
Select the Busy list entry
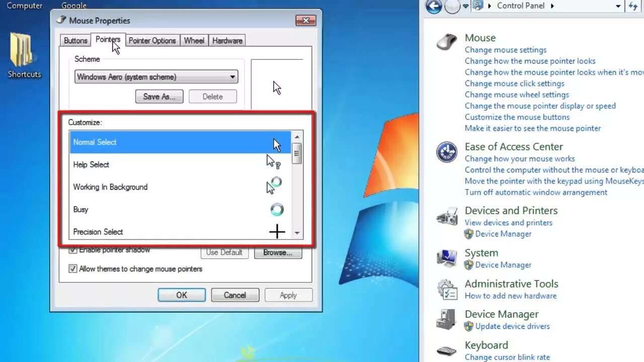point(180,209)
